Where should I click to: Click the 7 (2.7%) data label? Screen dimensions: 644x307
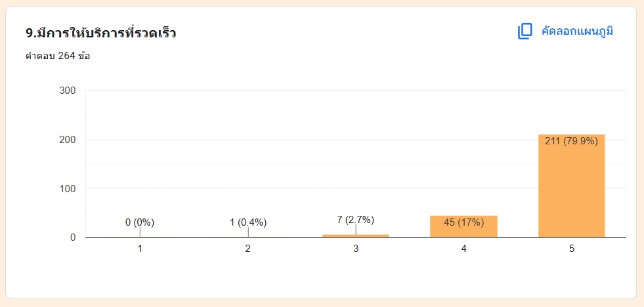click(356, 219)
